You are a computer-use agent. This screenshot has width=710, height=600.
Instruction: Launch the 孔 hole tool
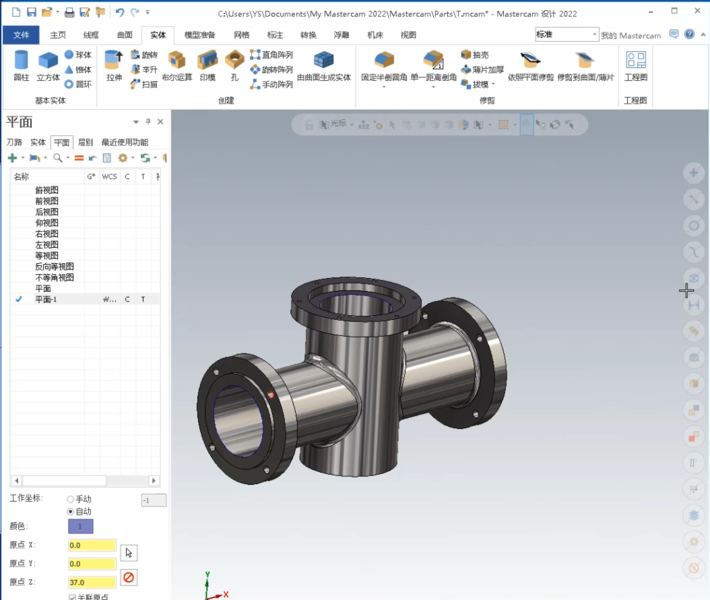(x=235, y=66)
